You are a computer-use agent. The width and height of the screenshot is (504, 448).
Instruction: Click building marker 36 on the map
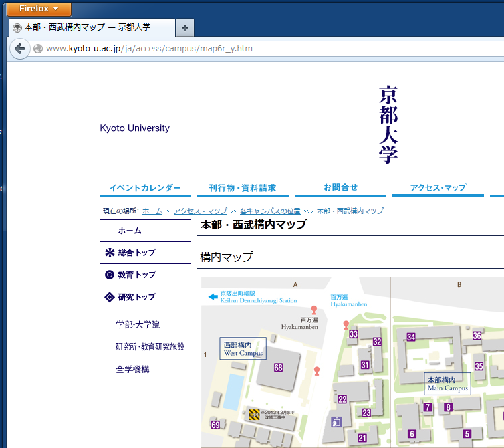(x=477, y=336)
